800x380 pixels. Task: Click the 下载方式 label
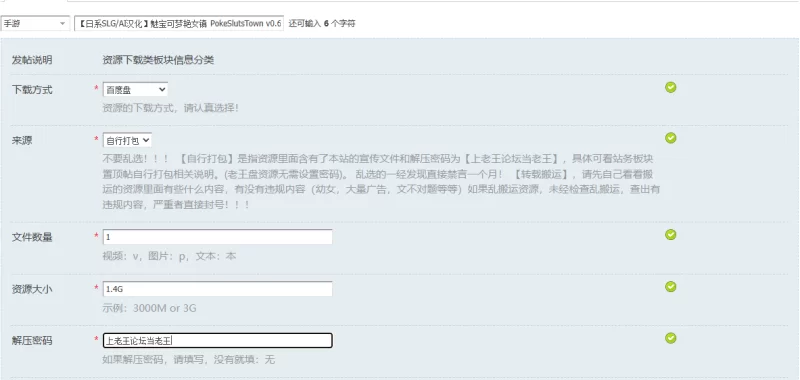(32, 90)
